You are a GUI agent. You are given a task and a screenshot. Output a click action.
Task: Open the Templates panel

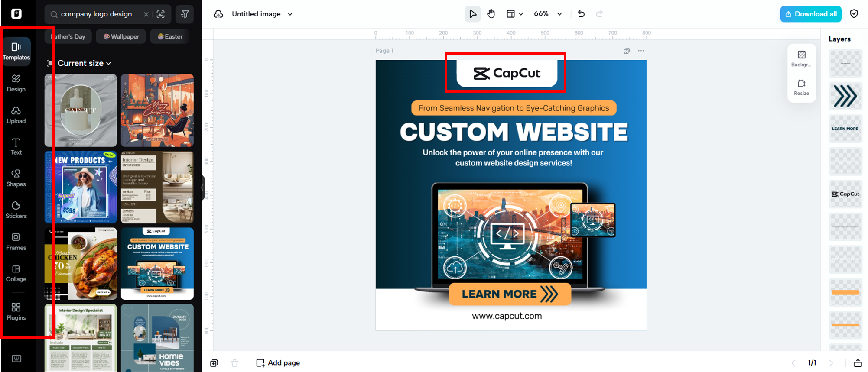[16, 51]
